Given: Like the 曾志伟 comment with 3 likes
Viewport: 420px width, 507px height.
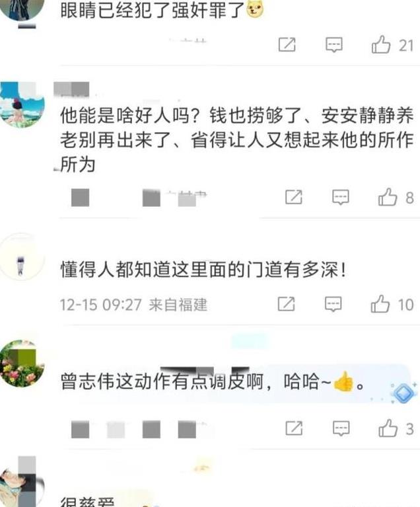Looking at the screenshot, I should click(388, 428).
